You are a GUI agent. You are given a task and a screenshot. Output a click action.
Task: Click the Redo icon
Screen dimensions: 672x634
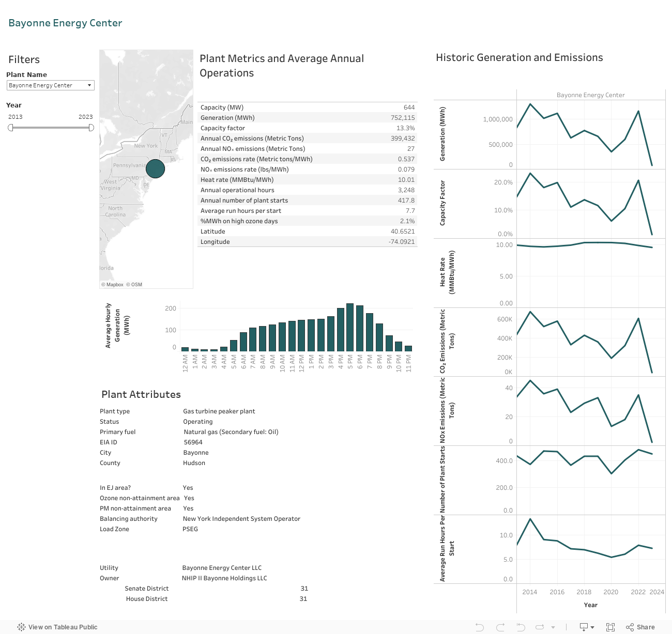point(500,627)
